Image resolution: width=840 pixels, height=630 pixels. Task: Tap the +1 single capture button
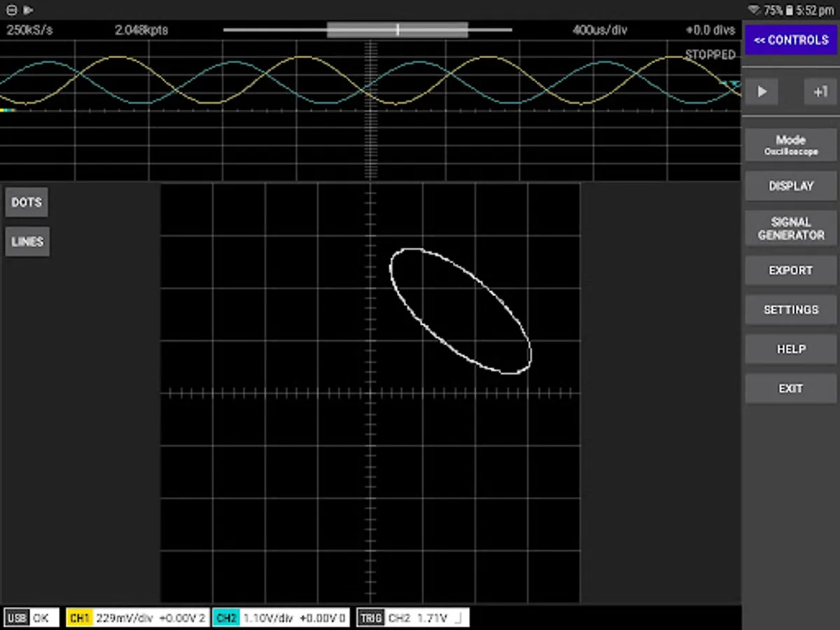820,92
